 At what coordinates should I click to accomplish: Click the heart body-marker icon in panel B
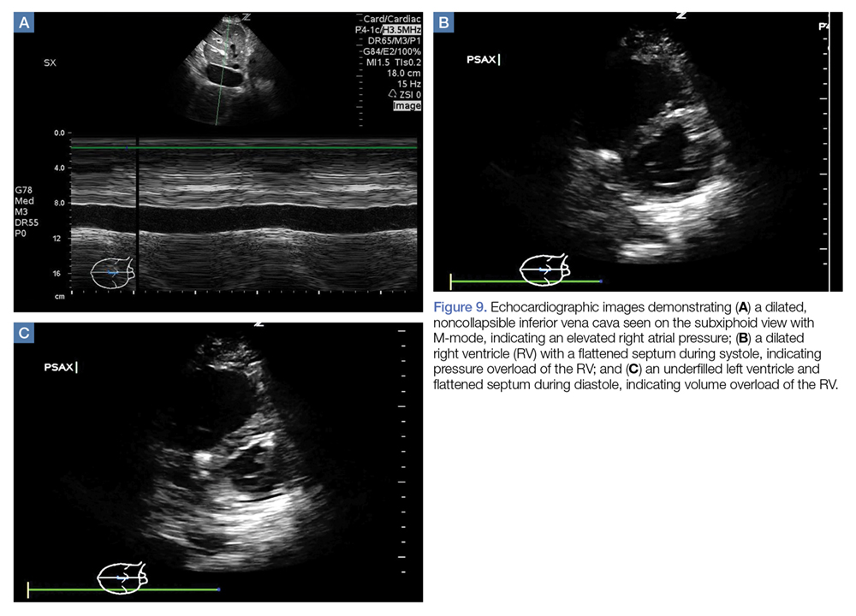(544, 269)
